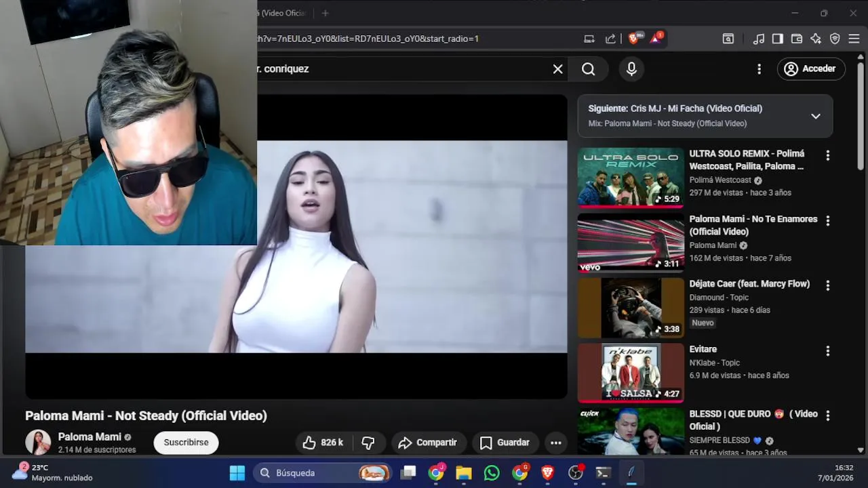Like the video with 826 k thumbs up
The height and width of the screenshot is (488, 868).
point(323,443)
